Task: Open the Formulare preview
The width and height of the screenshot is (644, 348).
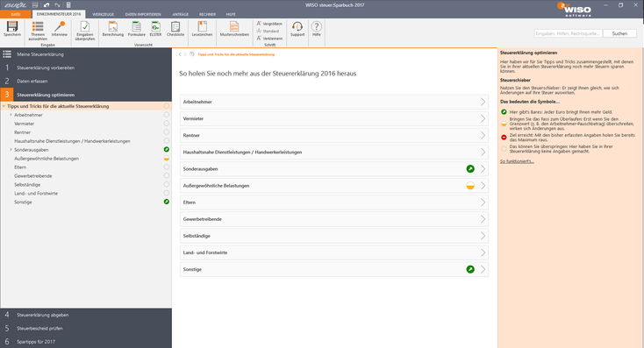Action: [136, 29]
